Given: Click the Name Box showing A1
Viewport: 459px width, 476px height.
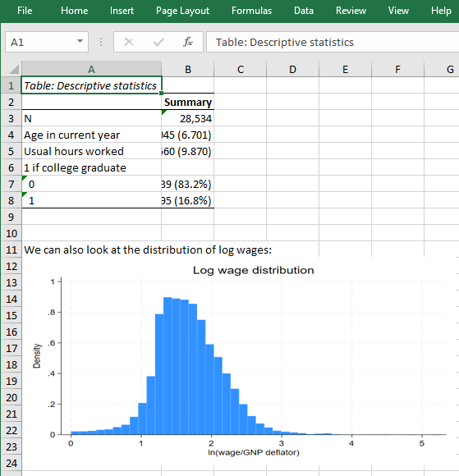Looking at the screenshot, I should coord(47,42).
